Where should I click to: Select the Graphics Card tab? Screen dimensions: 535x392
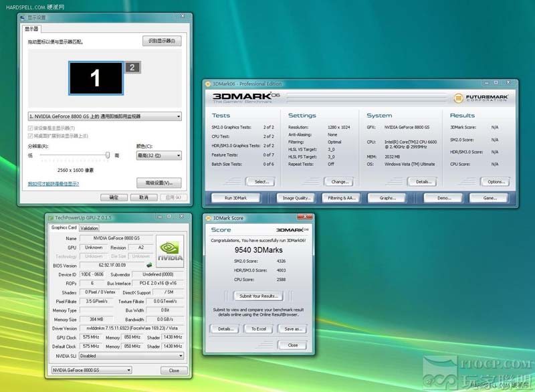click(x=64, y=227)
